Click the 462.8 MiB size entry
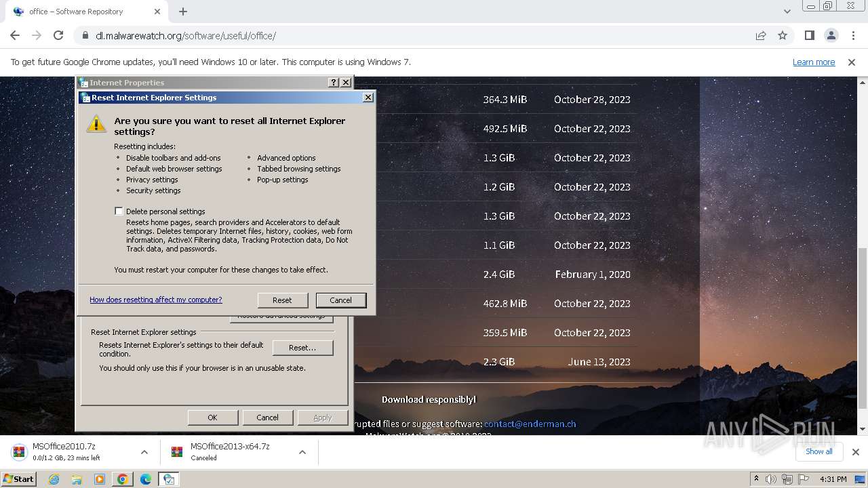The width and height of the screenshot is (868, 488). click(x=505, y=304)
